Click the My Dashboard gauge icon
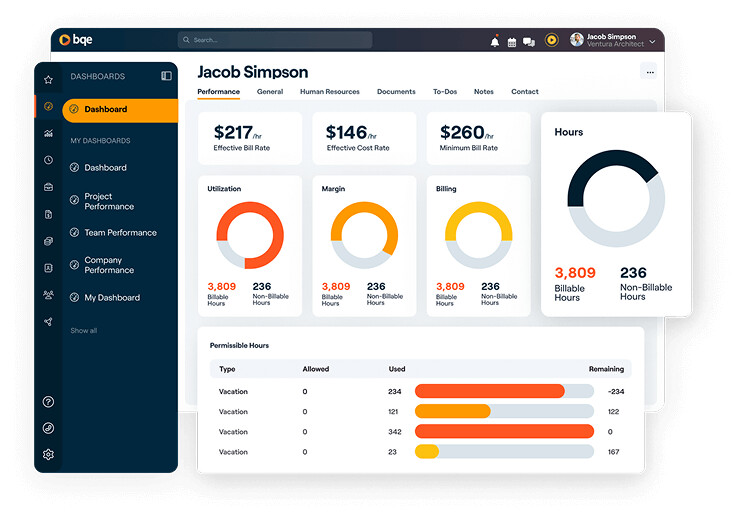The width and height of the screenshot is (754, 515). (x=74, y=297)
